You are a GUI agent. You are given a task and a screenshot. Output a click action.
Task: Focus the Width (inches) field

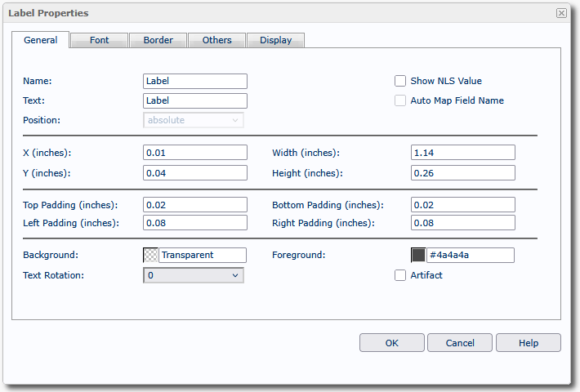point(463,153)
